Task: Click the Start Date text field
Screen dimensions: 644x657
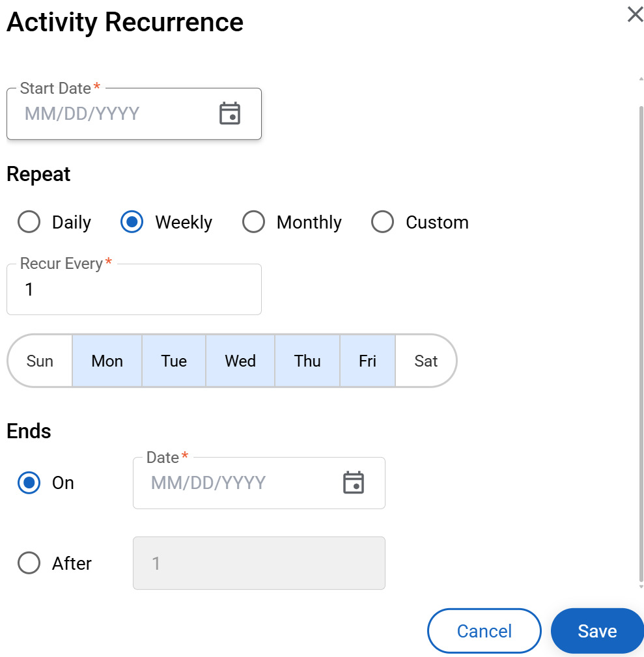Action: (111, 114)
